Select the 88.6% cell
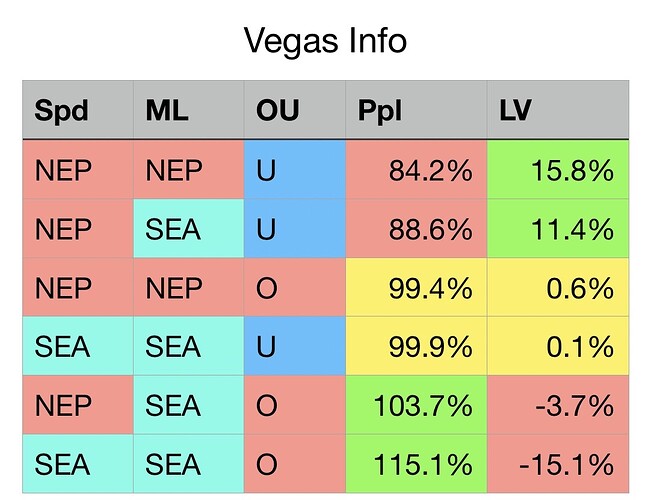The height and width of the screenshot is (500, 654). (416, 228)
